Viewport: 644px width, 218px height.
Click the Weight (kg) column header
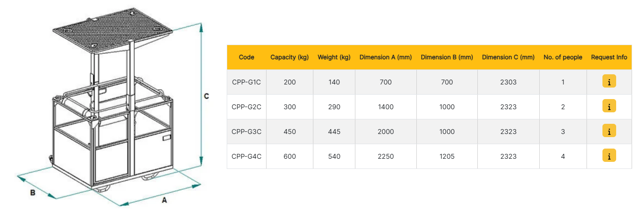334,57
